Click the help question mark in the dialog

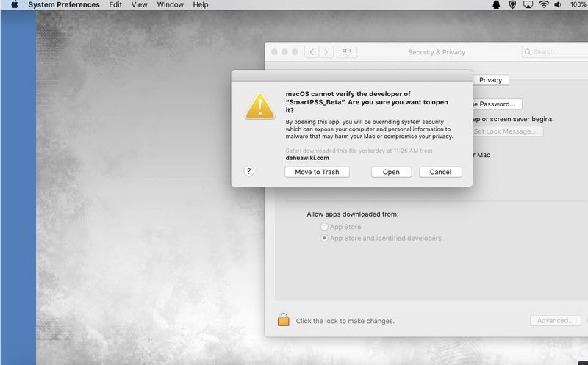click(x=248, y=171)
